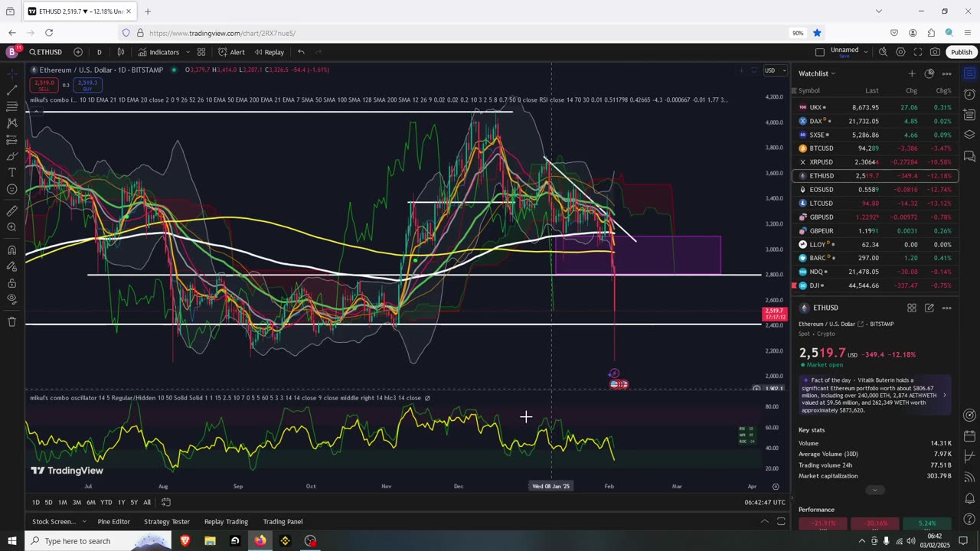Screen dimensions: 980x551
Task: Open the Indicators dialog
Action: click(158, 52)
